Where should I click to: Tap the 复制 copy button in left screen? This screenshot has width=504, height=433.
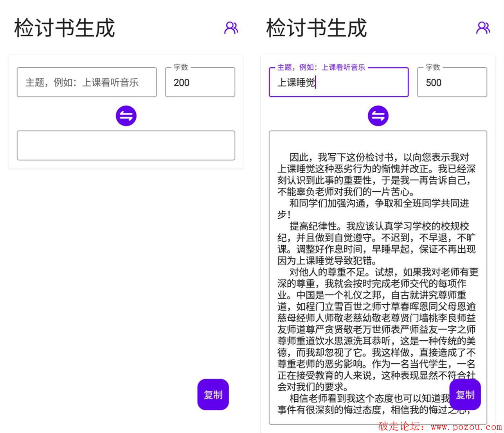point(213,395)
